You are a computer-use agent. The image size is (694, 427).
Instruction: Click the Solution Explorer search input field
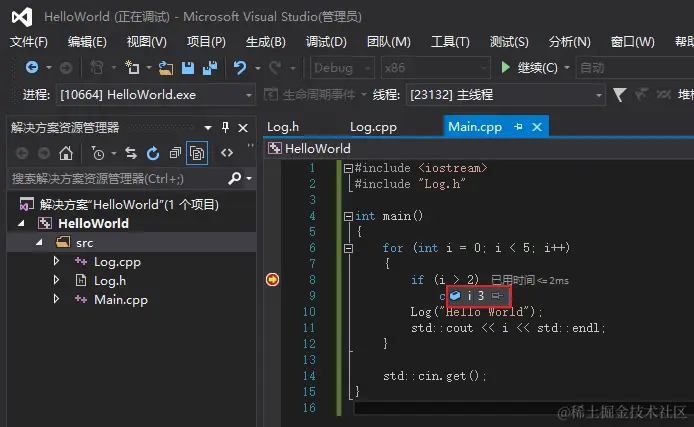click(118, 178)
